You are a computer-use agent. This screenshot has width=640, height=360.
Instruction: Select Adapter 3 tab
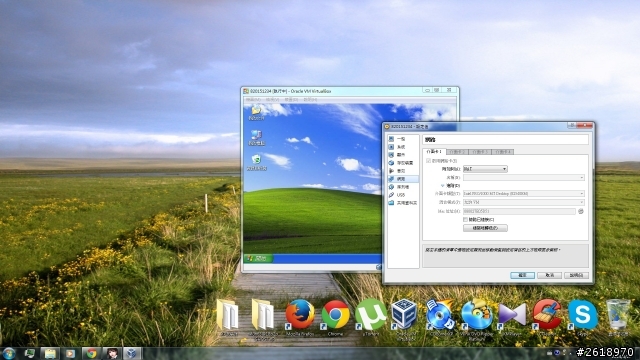click(480, 152)
